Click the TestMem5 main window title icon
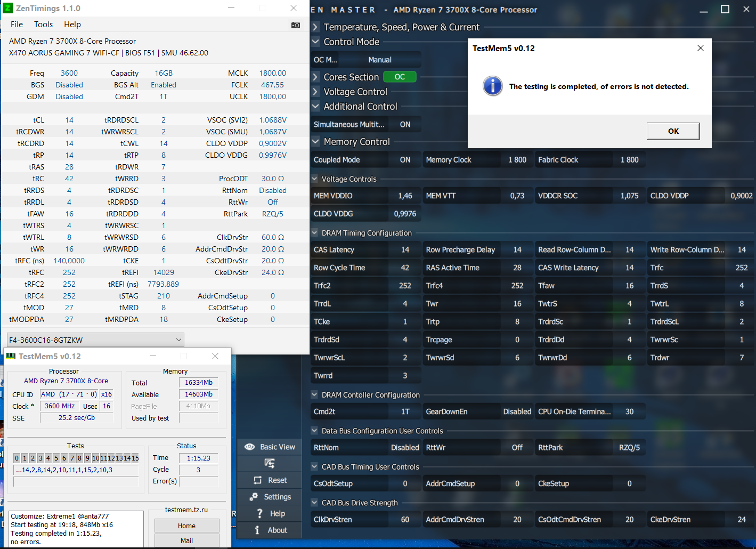The image size is (756, 549). [x=10, y=356]
